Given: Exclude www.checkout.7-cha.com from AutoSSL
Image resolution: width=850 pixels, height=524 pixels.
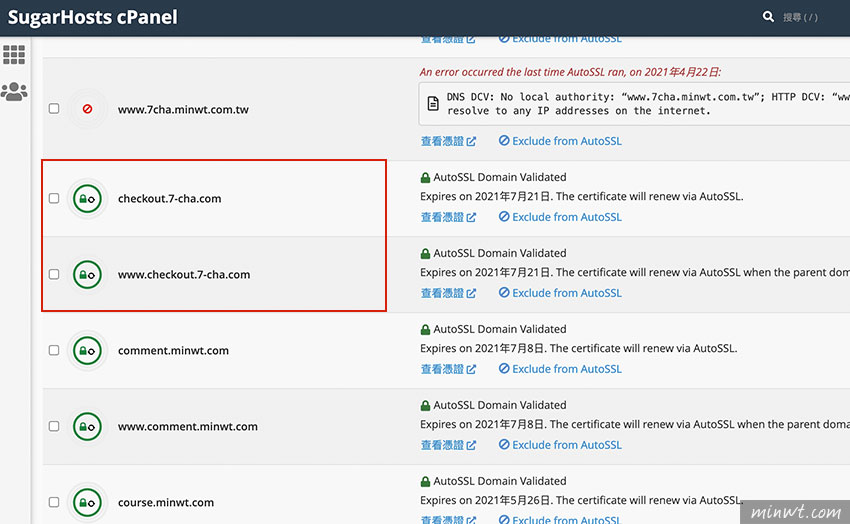Looking at the screenshot, I should coord(560,293).
